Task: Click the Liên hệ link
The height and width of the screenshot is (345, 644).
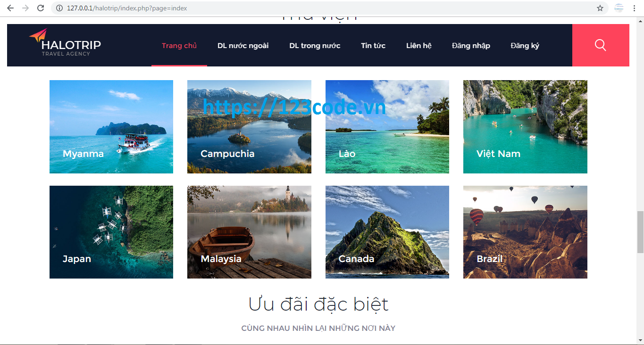Action: (418, 46)
